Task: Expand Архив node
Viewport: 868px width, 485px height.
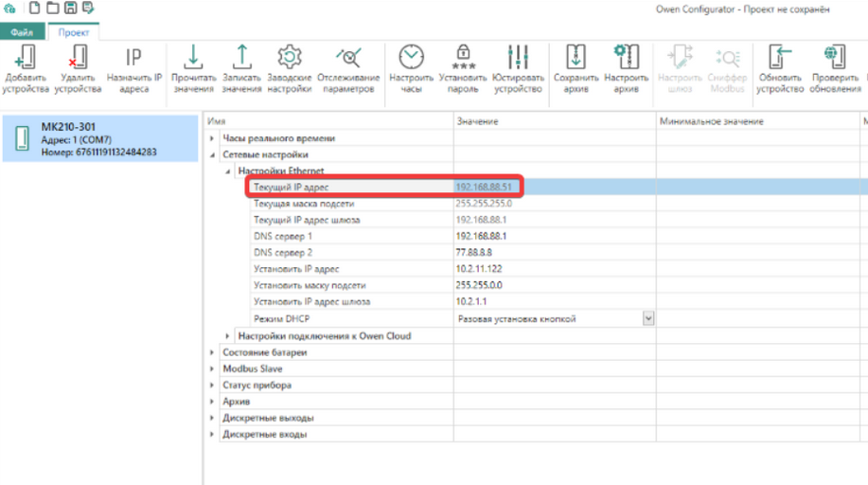Action: [212, 402]
